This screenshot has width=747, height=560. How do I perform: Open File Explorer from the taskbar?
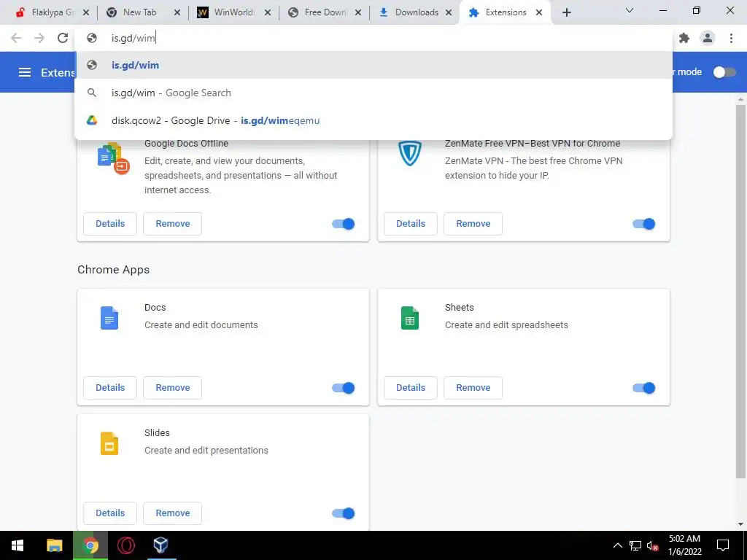click(54, 545)
